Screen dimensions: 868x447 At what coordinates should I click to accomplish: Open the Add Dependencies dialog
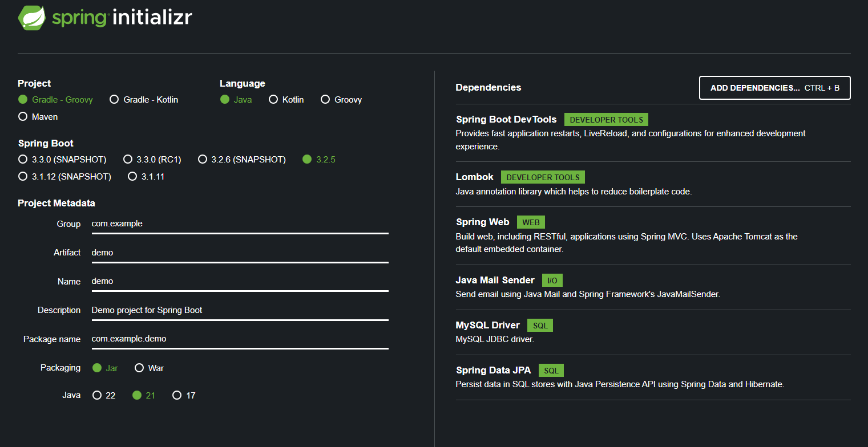click(774, 88)
